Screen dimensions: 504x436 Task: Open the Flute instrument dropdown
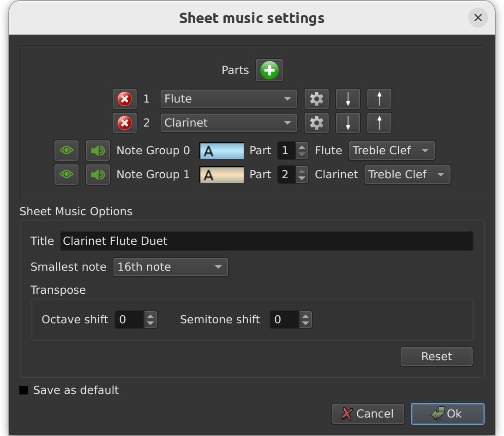click(228, 98)
